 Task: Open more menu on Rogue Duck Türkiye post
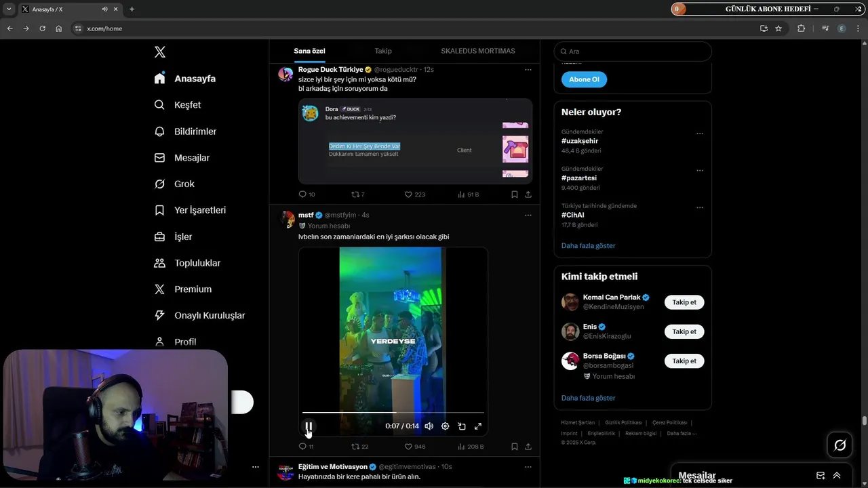(x=528, y=70)
